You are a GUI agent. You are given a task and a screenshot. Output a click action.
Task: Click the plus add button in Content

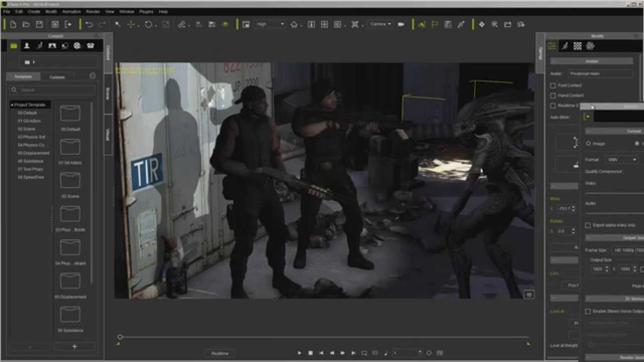(x=74, y=346)
